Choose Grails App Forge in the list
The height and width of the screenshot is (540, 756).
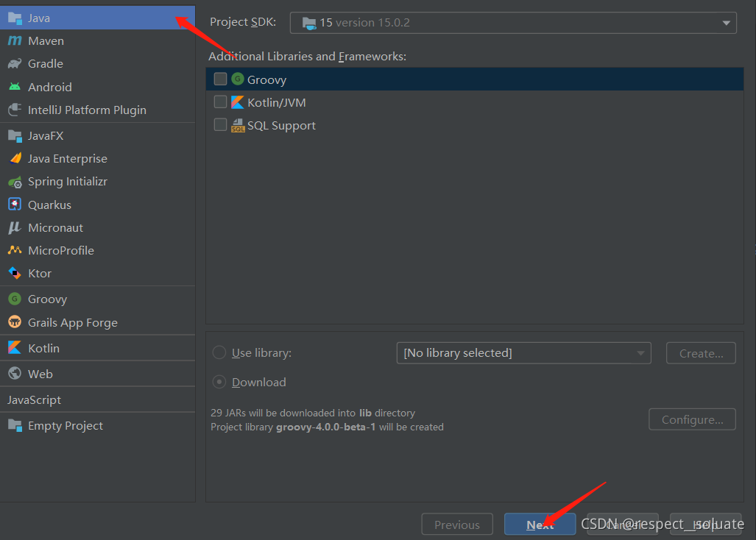pyautogui.click(x=97, y=322)
